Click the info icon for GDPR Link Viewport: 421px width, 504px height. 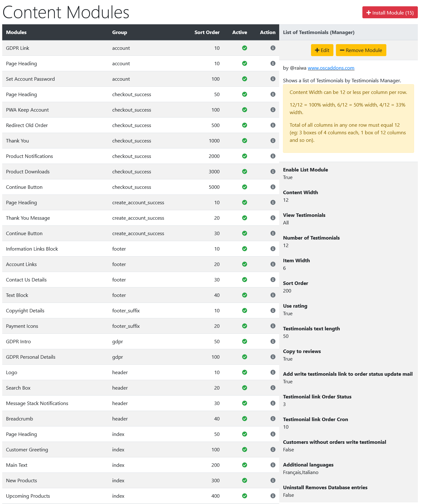pyautogui.click(x=273, y=48)
